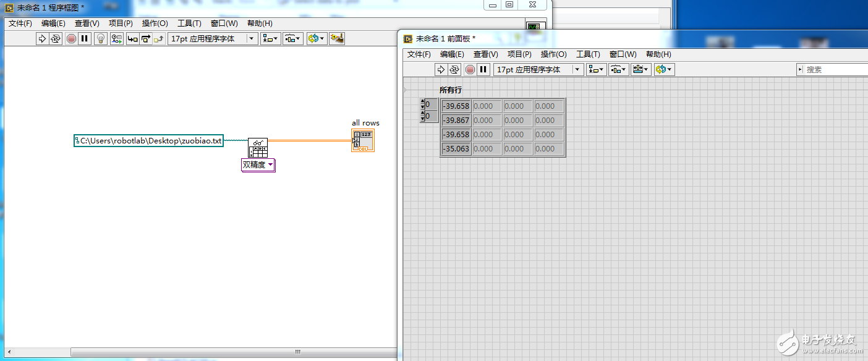Select the all rows array indicator terminal
Screen dimensions: 868x361
363,141
